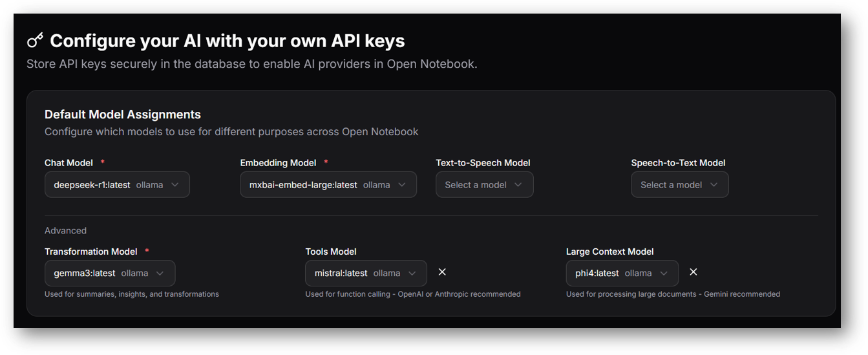Click the "Embedding Model" label
868x355 pixels.
coord(279,163)
